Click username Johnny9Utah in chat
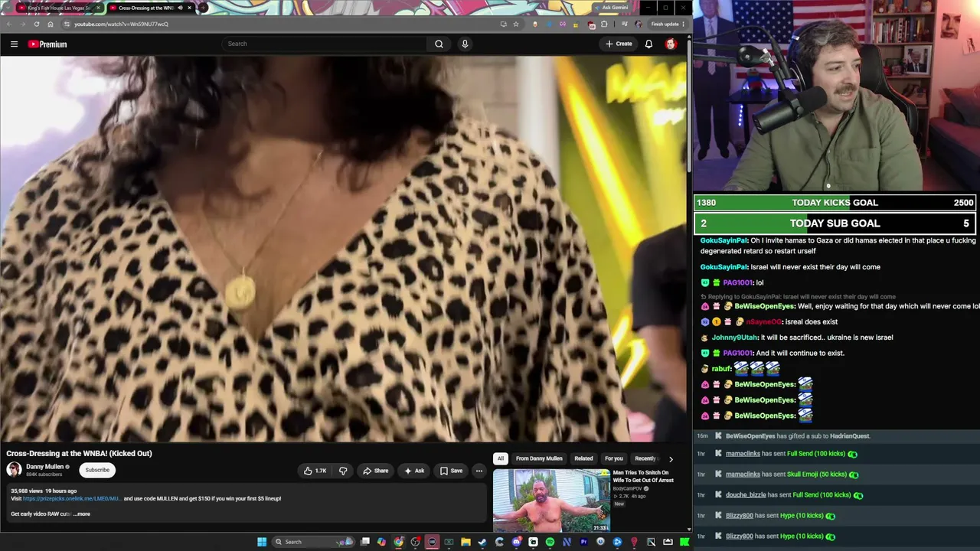Viewport: 980px width, 551px height. [734, 337]
